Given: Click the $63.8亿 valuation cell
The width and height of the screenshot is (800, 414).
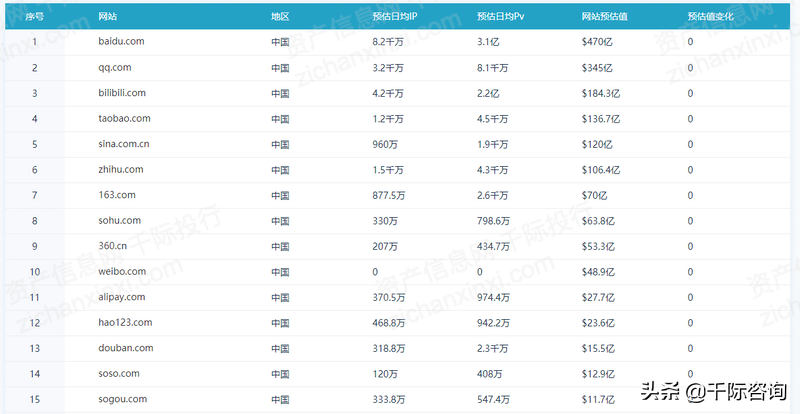Looking at the screenshot, I should [x=598, y=221].
